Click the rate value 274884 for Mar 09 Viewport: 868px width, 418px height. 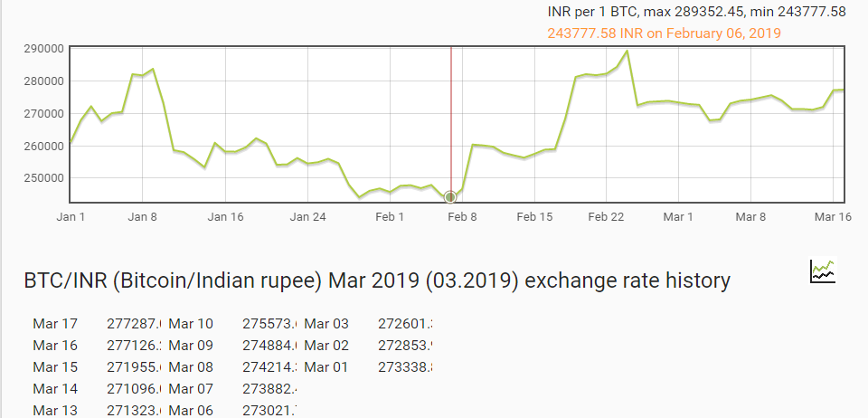coord(270,346)
